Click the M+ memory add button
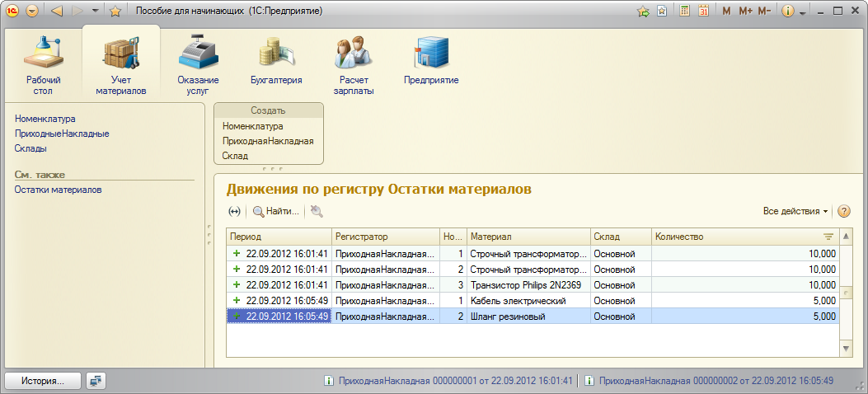The width and height of the screenshot is (868, 394). click(x=745, y=11)
